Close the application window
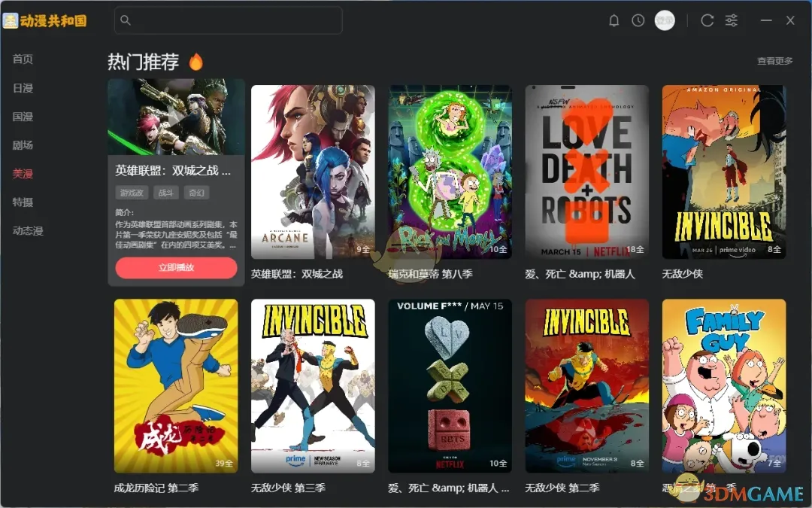This screenshot has width=812, height=508. click(x=790, y=21)
